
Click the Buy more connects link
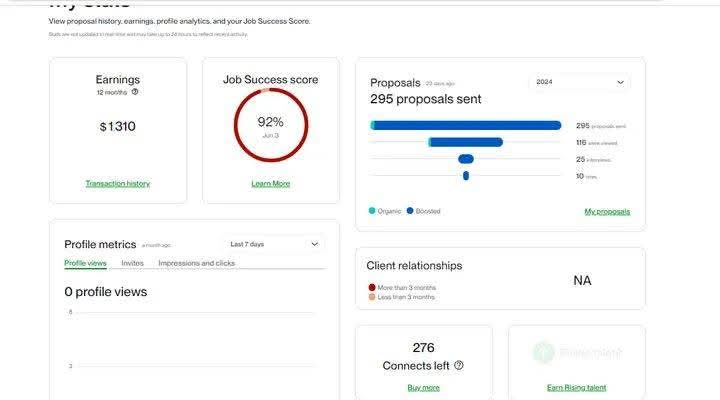pyautogui.click(x=423, y=388)
